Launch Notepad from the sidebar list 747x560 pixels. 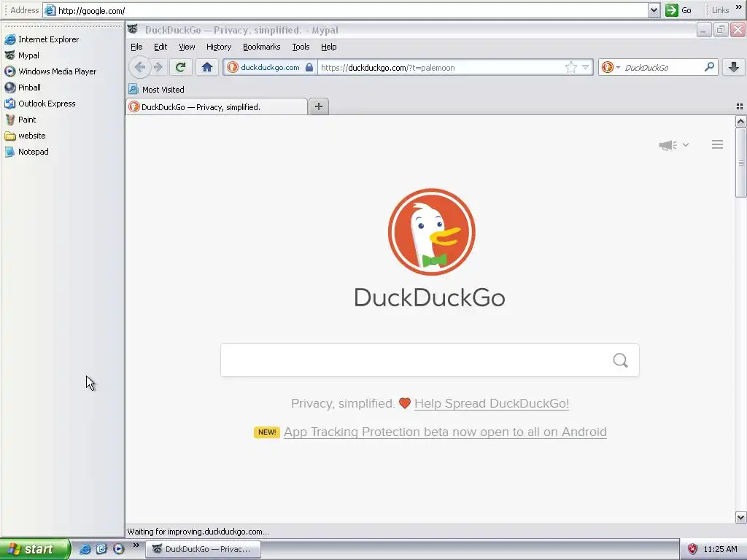click(x=27, y=152)
